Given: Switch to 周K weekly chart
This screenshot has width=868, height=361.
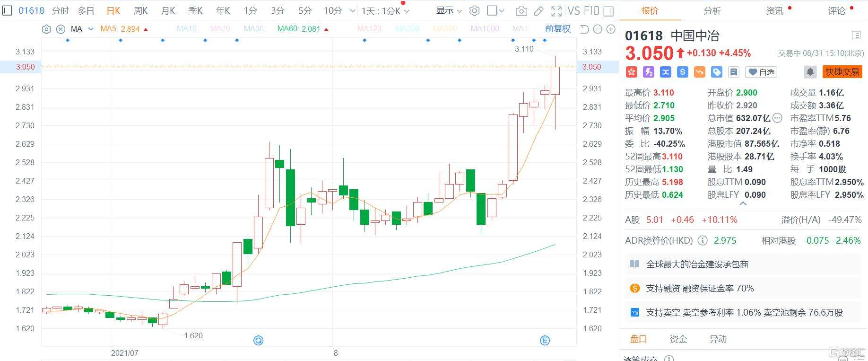Looking at the screenshot, I should coord(140,10).
